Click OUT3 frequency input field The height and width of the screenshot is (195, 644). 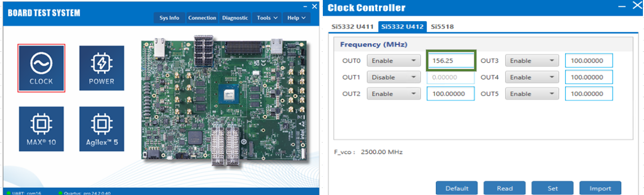point(589,60)
